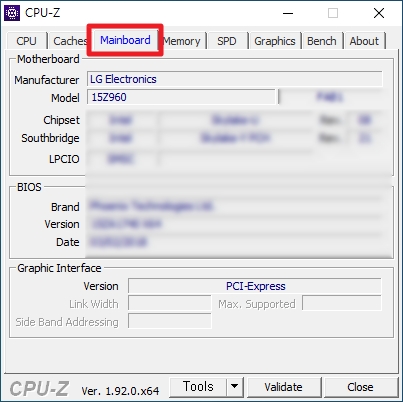Click the Chipset label

(x=61, y=120)
